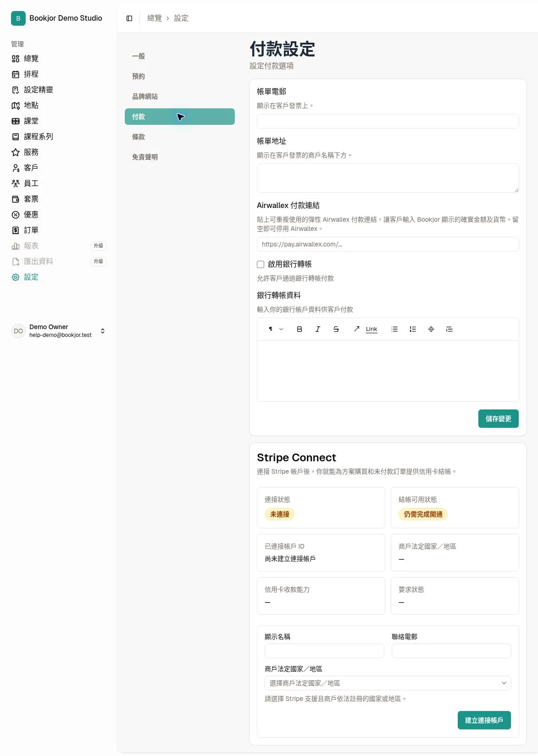This screenshot has height=756, width=538.
Task: Click the 尚未建立連接帳戶 text
Action: (x=290, y=559)
